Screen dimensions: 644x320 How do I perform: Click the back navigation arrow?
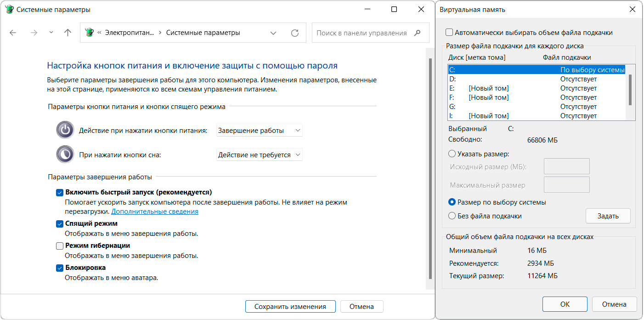point(13,33)
